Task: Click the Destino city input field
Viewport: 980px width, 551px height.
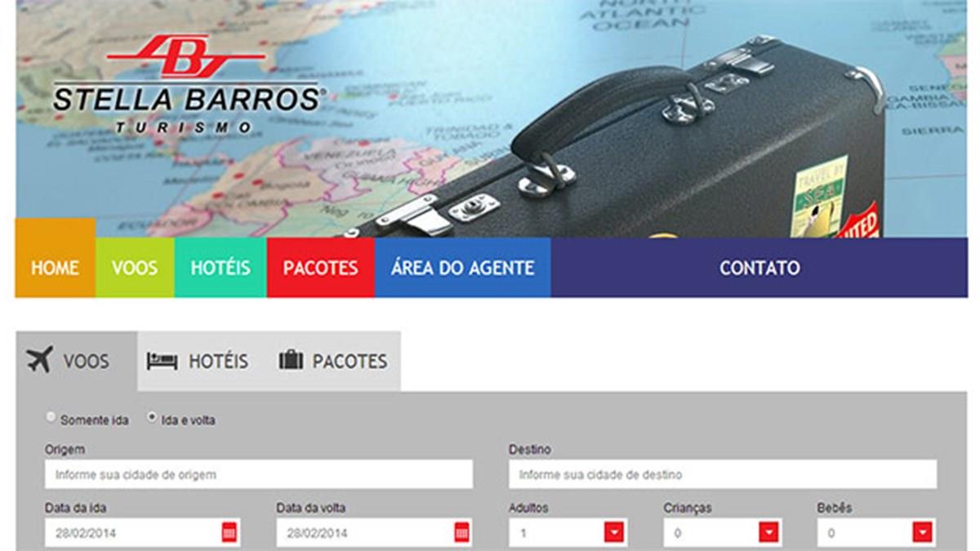Action: pyautogui.click(x=722, y=474)
